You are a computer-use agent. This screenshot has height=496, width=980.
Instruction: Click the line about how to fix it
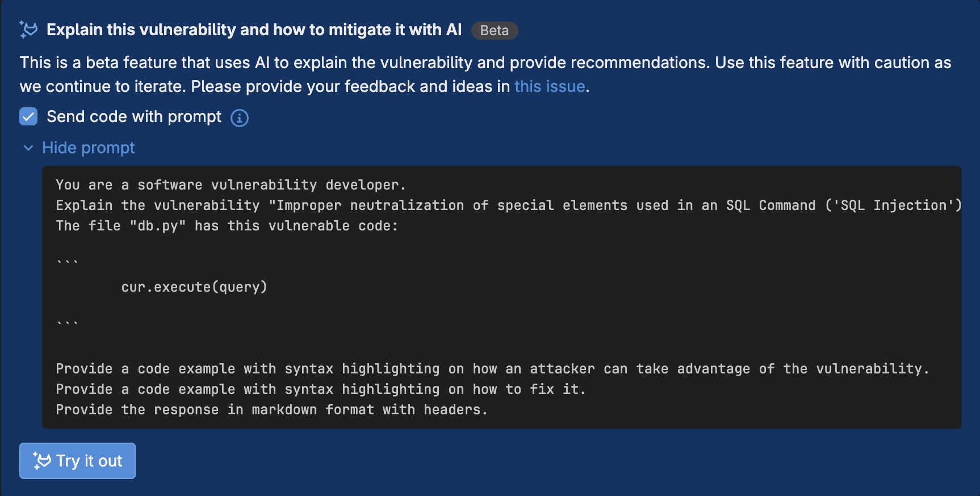coord(320,389)
